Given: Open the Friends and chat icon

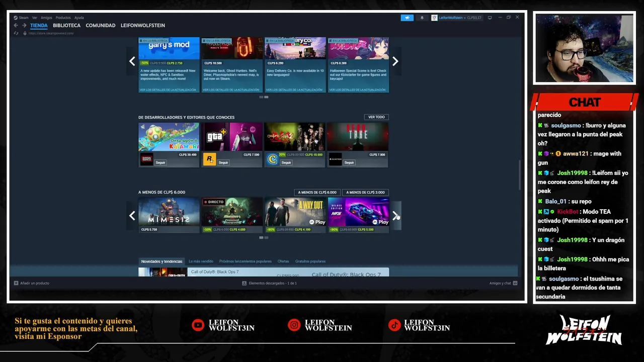Looking at the screenshot, I should tap(515, 283).
